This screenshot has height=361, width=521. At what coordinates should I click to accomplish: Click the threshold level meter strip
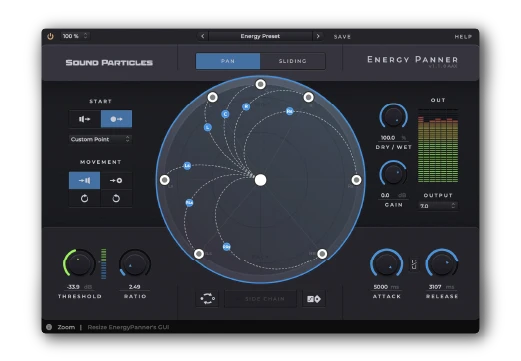pyautogui.click(x=104, y=264)
